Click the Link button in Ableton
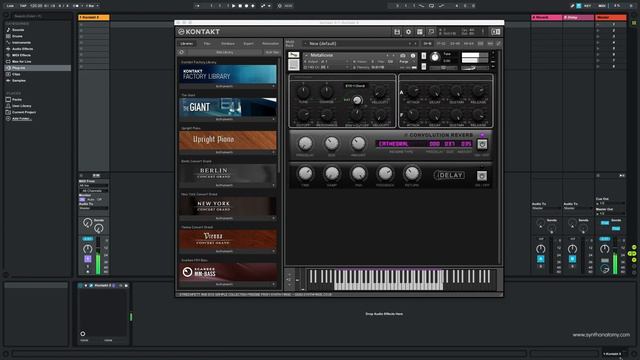 coord(10,6)
